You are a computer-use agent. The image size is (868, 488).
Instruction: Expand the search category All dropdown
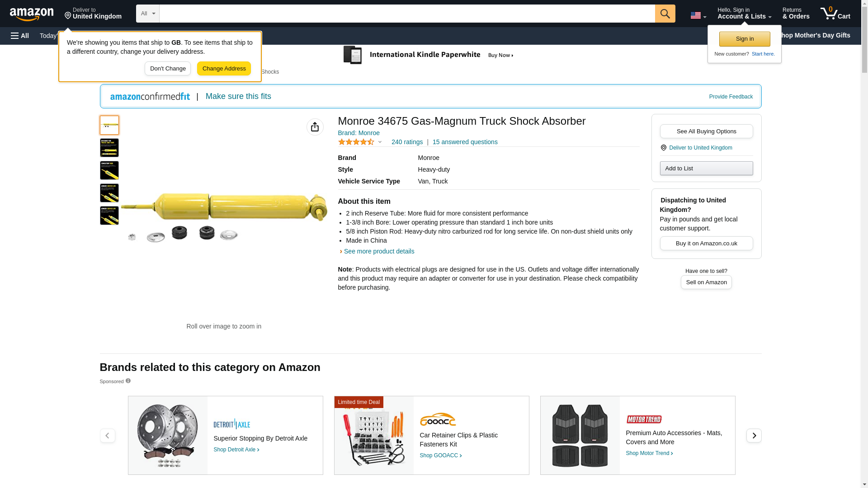click(x=147, y=14)
